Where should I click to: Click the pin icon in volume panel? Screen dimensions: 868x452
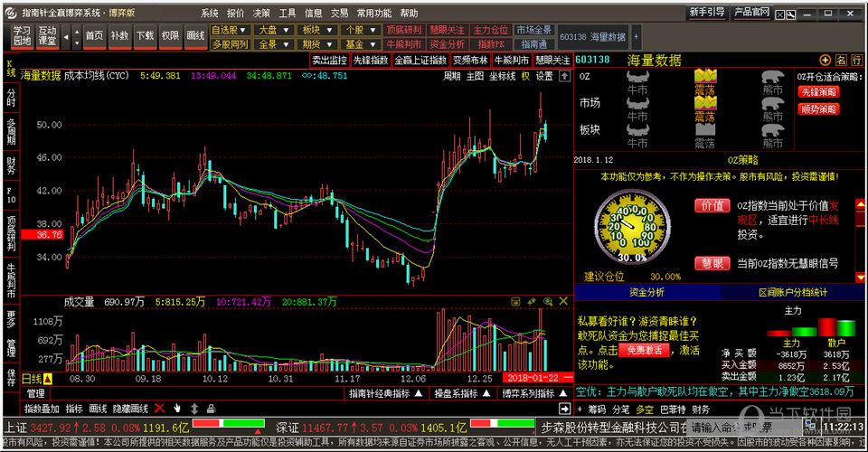click(532, 302)
